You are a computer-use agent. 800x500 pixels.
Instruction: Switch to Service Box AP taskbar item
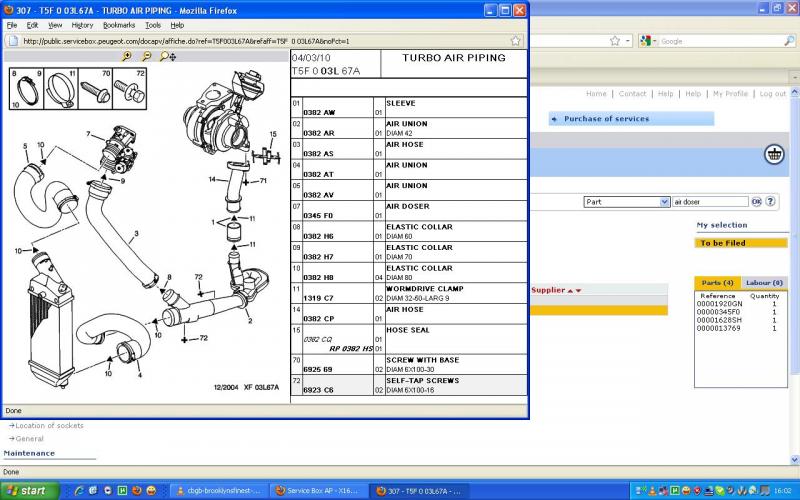coord(317,491)
